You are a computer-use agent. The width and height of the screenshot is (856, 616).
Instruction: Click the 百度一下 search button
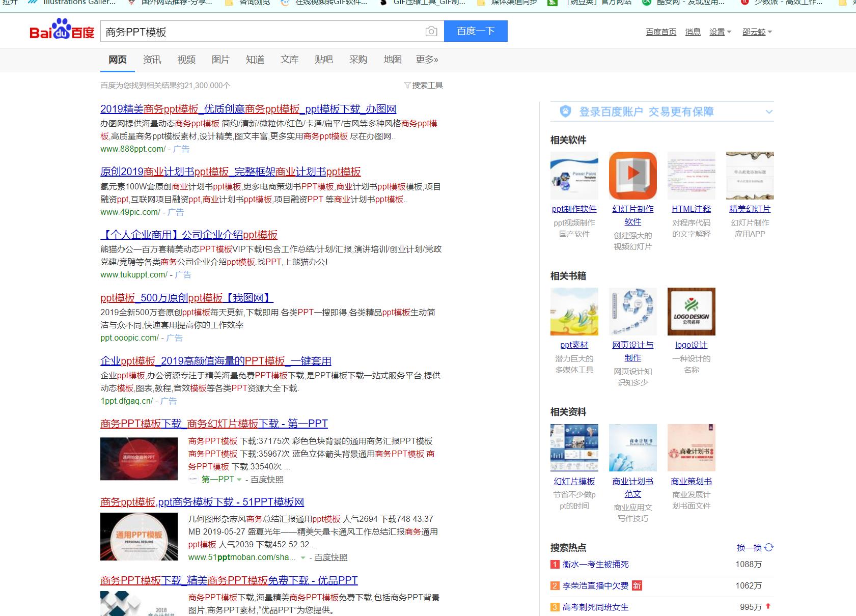[476, 31]
